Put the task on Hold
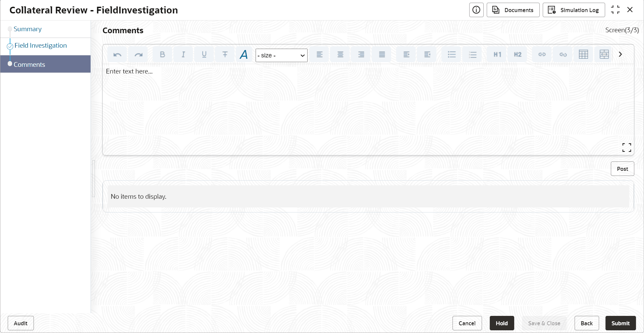The width and height of the screenshot is (644, 333). click(x=502, y=323)
